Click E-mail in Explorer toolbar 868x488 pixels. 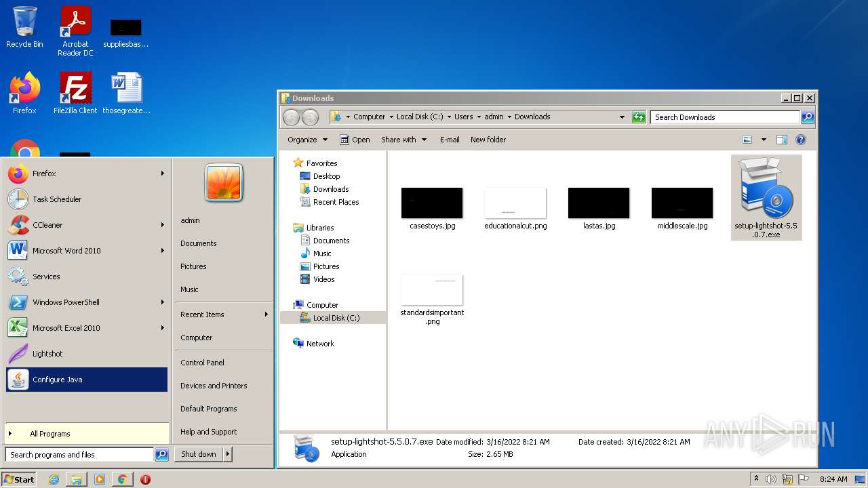tap(450, 140)
